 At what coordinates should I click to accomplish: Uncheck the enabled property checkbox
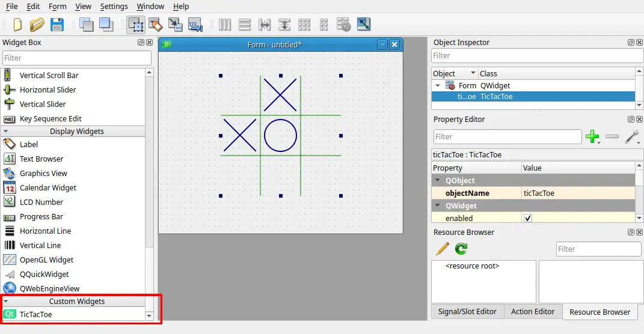coord(528,218)
